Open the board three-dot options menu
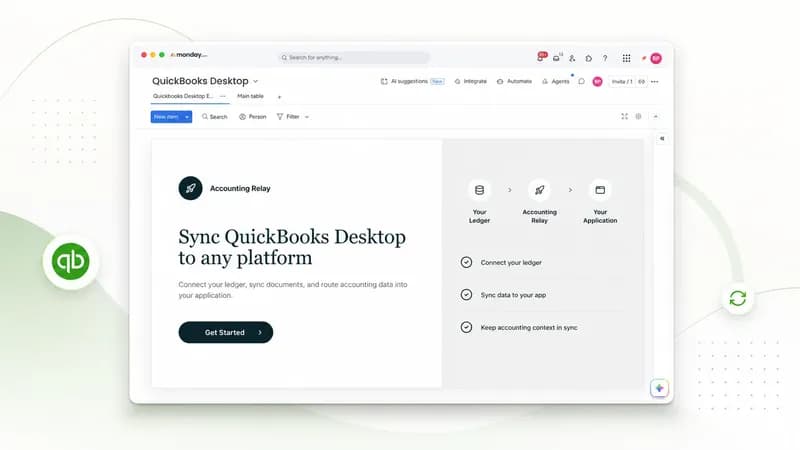Viewport: 800px width, 450px height. tap(655, 82)
